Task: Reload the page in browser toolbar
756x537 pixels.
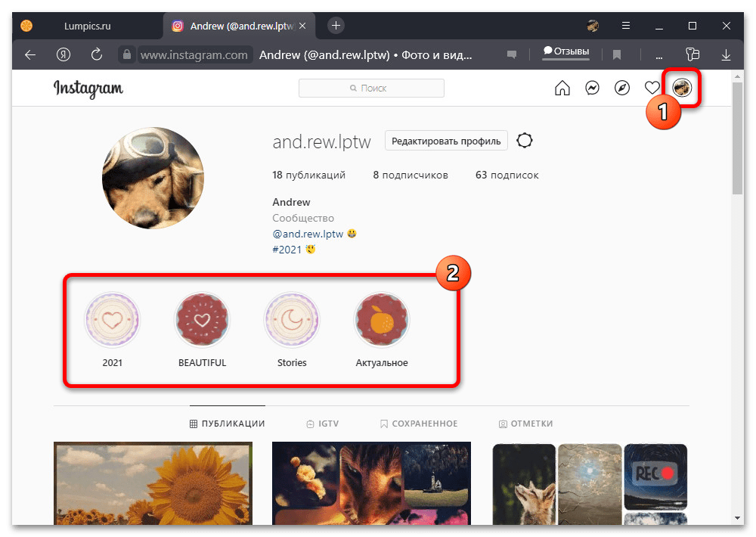Action: (x=96, y=54)
